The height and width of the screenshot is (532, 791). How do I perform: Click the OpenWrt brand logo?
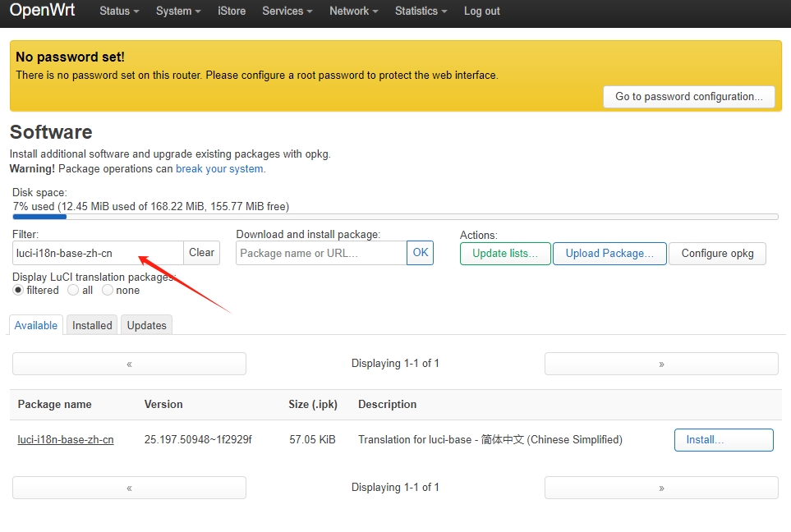pyautogui.click(x=43, y=10)
